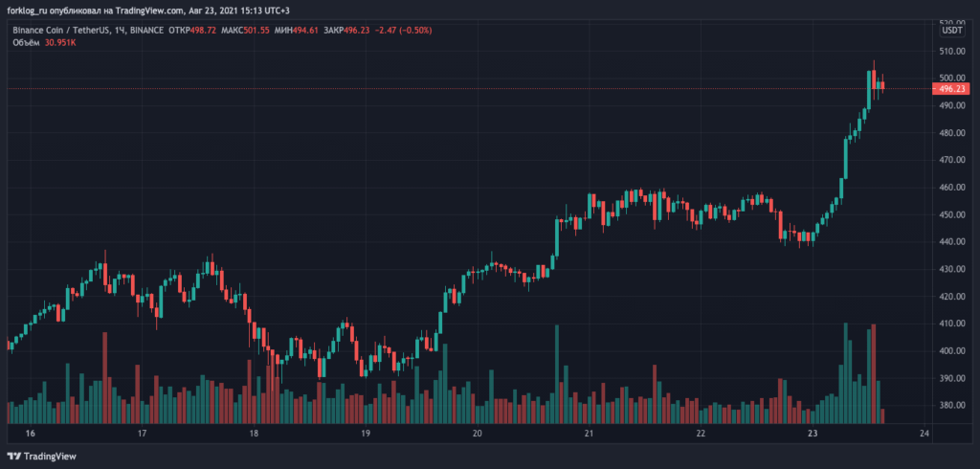Click the 1Ч interval label in chart legend

(121, 30)
